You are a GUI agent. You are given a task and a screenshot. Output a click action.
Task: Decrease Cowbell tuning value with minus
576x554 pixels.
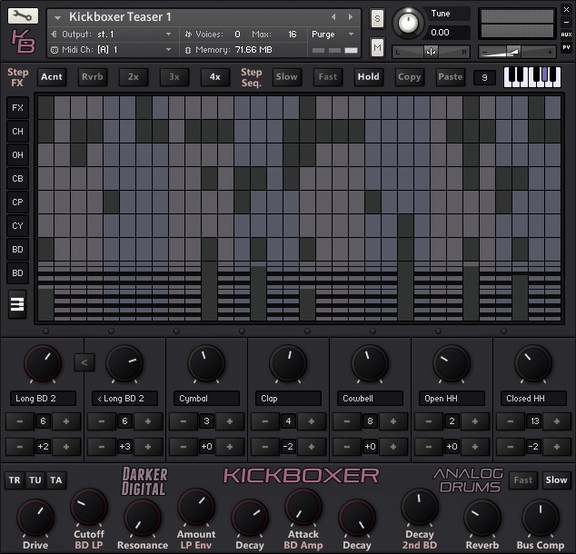click(347, 447)
